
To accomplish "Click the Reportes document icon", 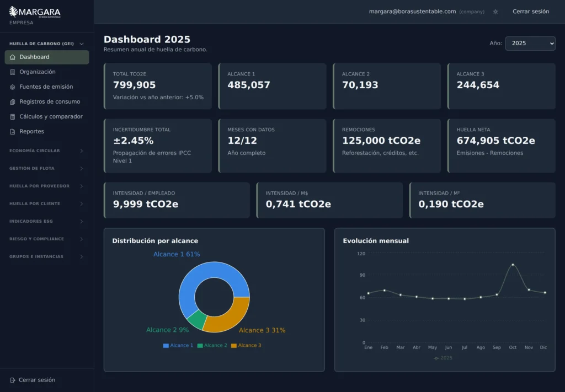I will [13, 132].
